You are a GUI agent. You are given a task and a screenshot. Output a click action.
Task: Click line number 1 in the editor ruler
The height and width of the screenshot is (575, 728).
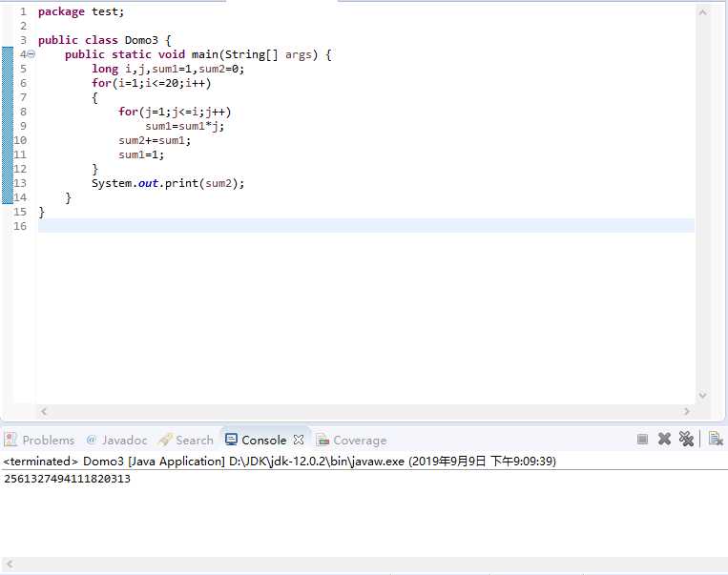tap(23, 12)
